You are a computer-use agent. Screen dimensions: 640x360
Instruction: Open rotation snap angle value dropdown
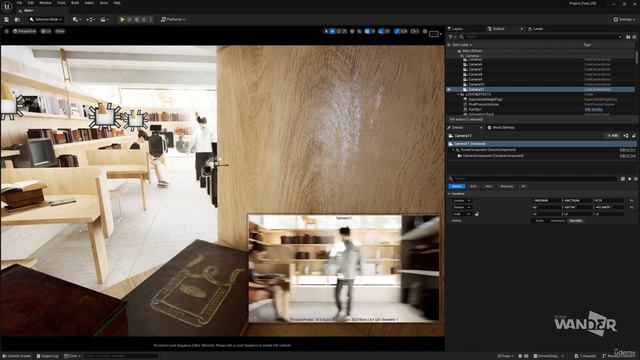(x=387, y=31)
